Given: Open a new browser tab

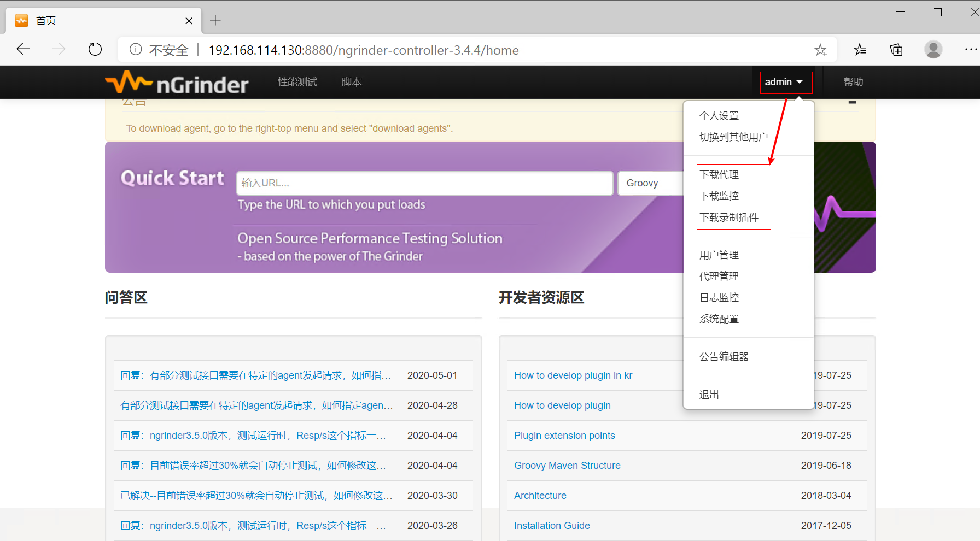Looking at the screenshot, I should [215, 21].
